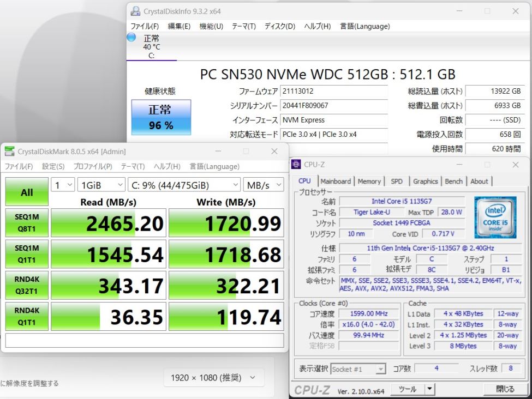Screen dimensions: 532x399
Task: Open the MB/s unit dropdown
Action: pos(264,185)
